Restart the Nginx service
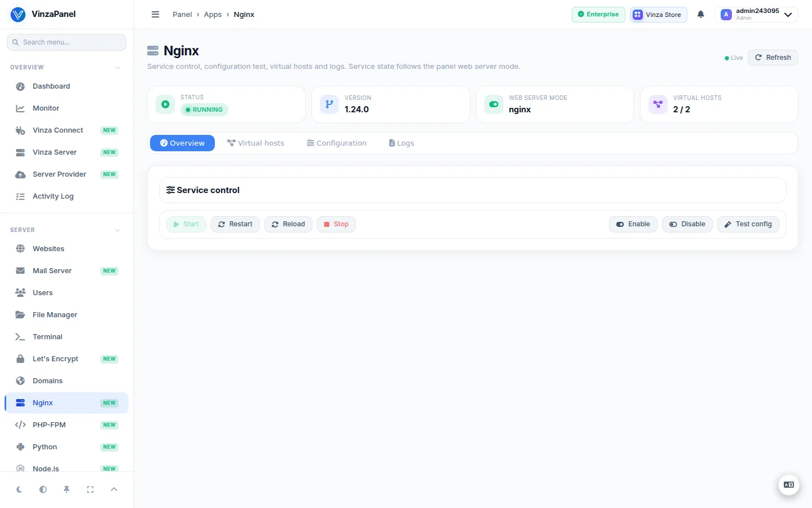This screenshot has width=812, height=508. [x=235, y=224]
